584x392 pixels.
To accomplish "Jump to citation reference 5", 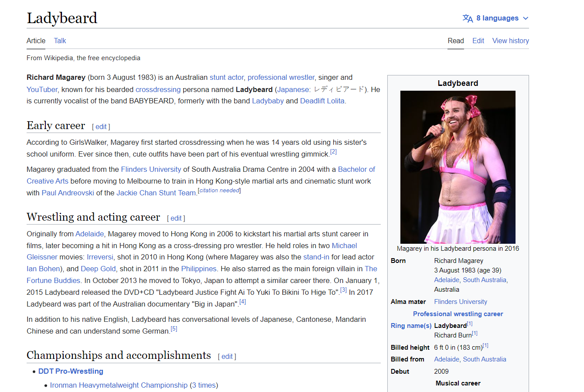I will point(174,328).
